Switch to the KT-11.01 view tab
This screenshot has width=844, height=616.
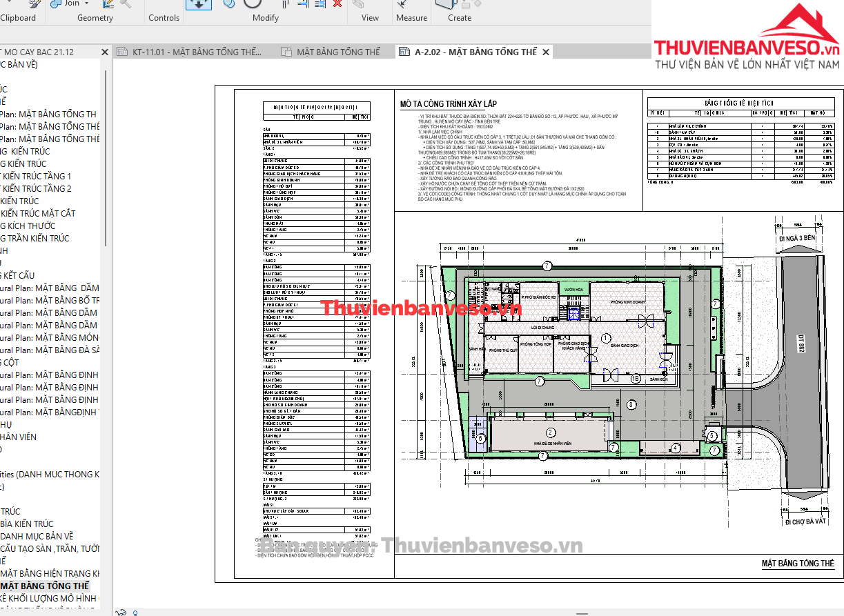190,52
